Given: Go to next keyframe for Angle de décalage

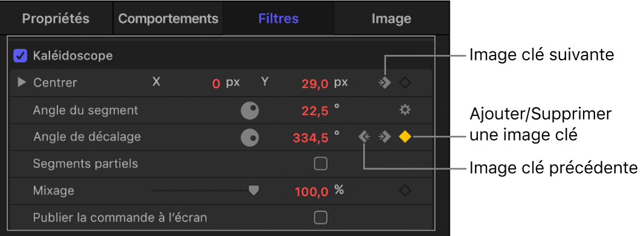Looking at the screenshot, I should pos(384,136).
